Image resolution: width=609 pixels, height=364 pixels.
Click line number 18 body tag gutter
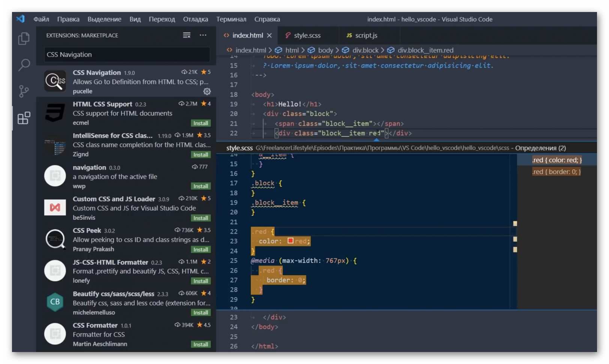pos(234,94)
